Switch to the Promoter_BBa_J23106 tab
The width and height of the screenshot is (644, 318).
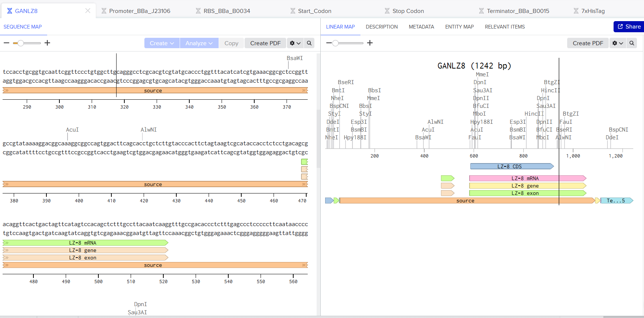tap(140, 11)
